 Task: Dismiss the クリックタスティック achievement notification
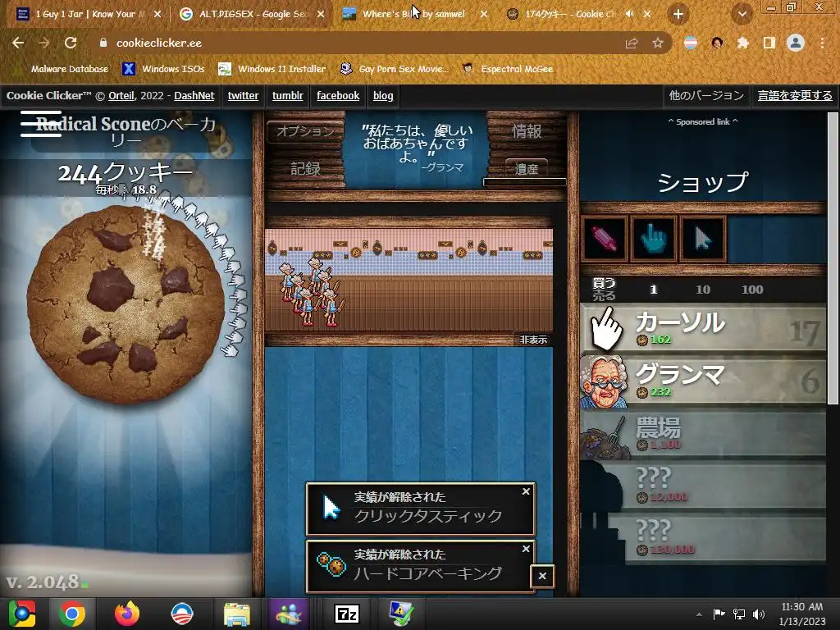coord(526,491)
